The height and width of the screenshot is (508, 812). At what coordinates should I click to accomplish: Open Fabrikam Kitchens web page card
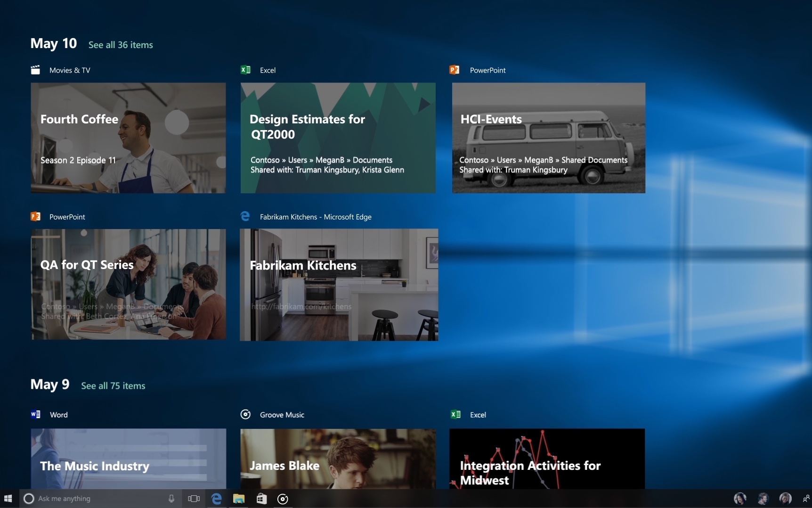[x=339, y=285]
